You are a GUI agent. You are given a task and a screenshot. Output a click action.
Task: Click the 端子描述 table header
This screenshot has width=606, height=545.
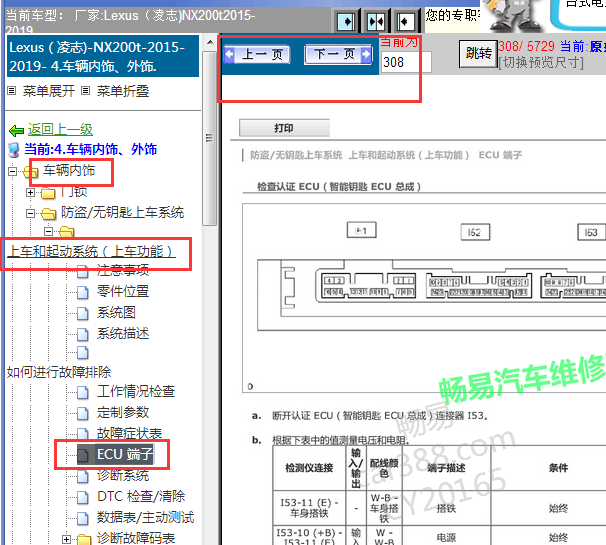446,468
